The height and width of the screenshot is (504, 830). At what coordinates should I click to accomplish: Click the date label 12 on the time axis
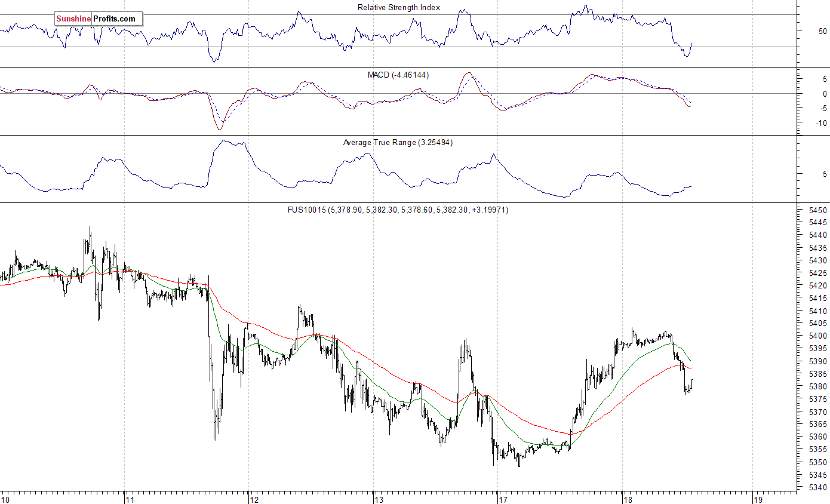pos(255,499)
